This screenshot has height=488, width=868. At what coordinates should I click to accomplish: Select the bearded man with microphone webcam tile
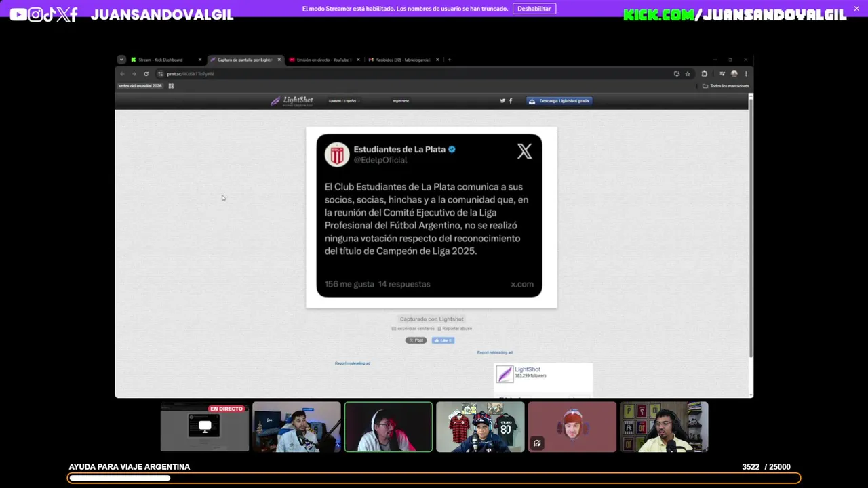point(296,427)
